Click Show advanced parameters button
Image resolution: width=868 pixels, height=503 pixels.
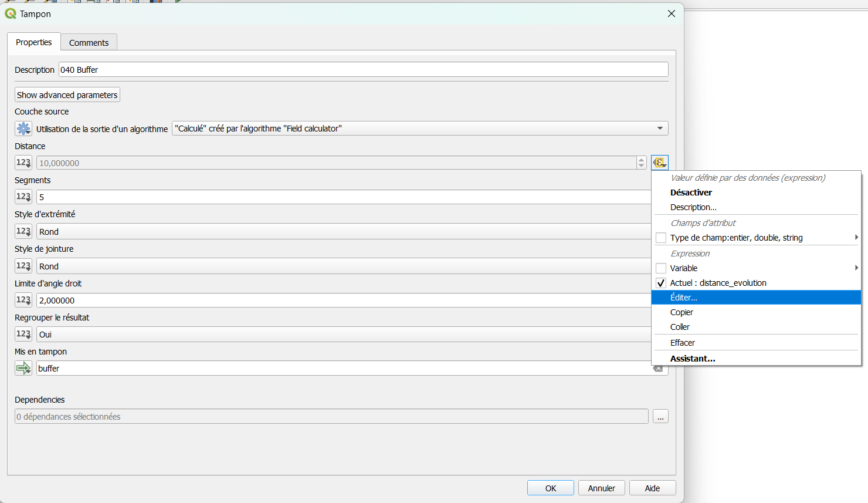67,95
